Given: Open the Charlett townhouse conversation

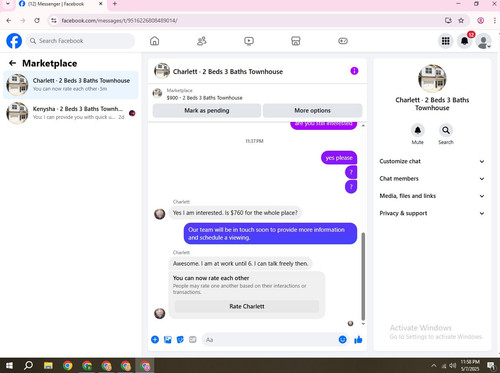Looking at the screenshot, I should (71, 85).
